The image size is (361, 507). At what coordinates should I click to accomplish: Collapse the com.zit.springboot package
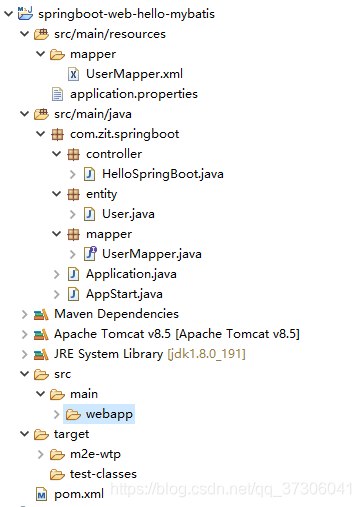[x=40, y=134]
